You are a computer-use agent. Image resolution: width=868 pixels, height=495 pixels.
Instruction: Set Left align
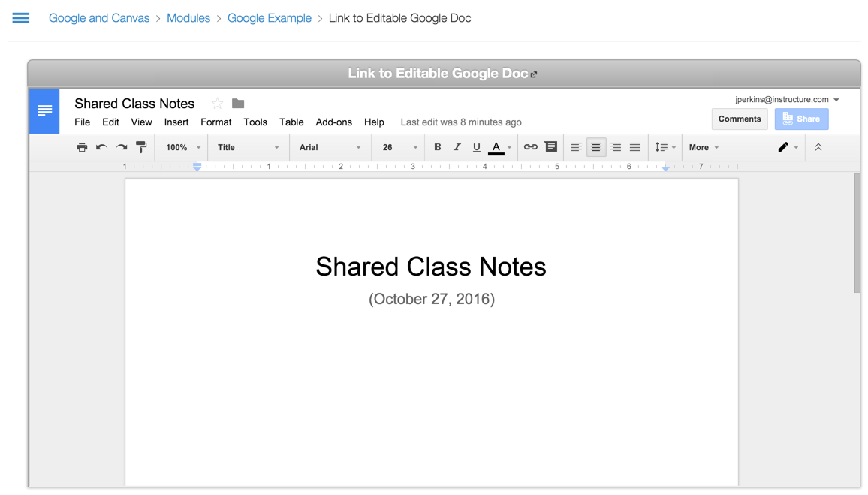pyautogui.click(x=576, y=147)
